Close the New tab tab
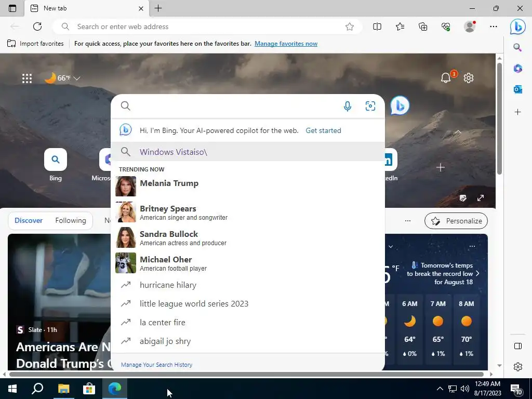The height and width of the screenshot is (399, 532). 141,8
